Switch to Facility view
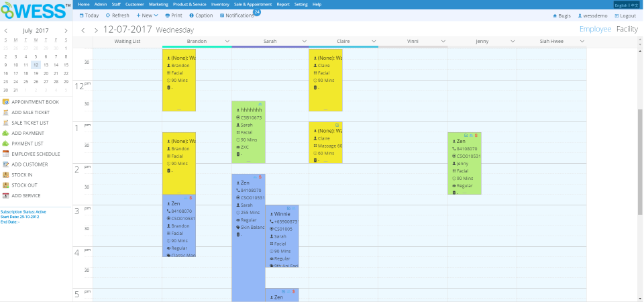Screen dimensions: 644x302 627,29
